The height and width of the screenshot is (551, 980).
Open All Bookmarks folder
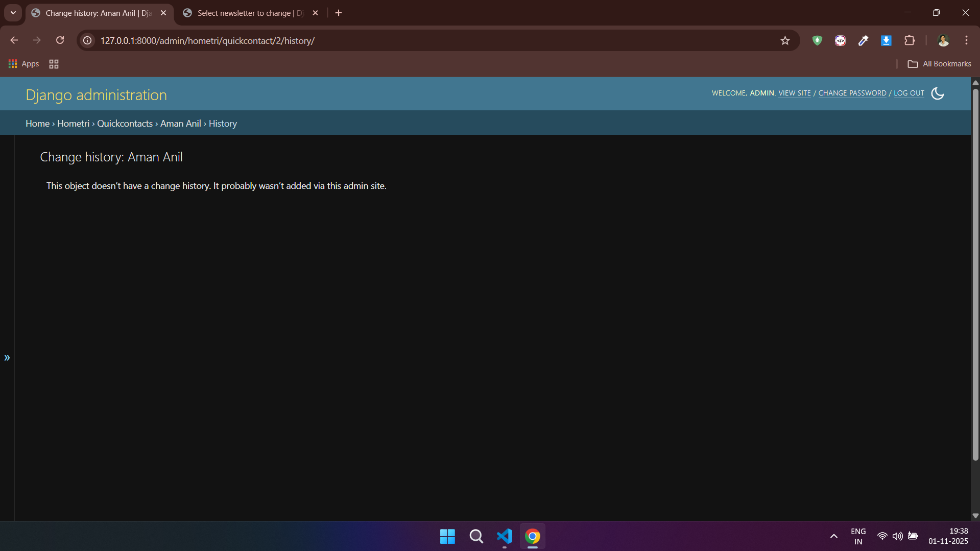[939, 64]
